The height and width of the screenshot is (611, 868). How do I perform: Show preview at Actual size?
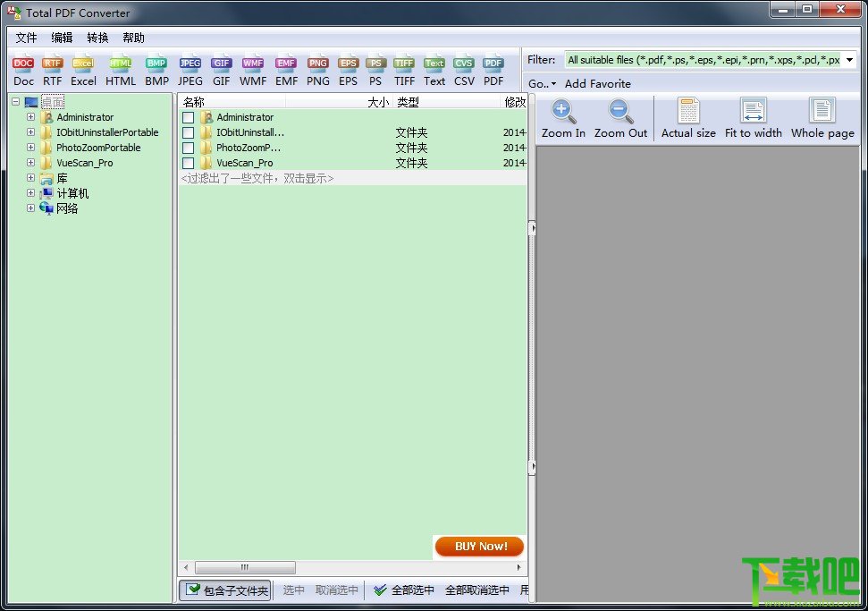click(688, 118)
